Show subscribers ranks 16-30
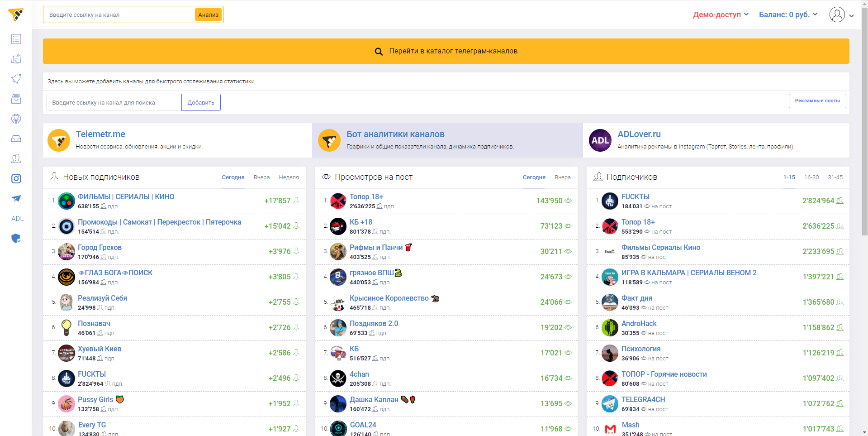The height and width of the screenshot is (436, 868). [x=811, y=177]
